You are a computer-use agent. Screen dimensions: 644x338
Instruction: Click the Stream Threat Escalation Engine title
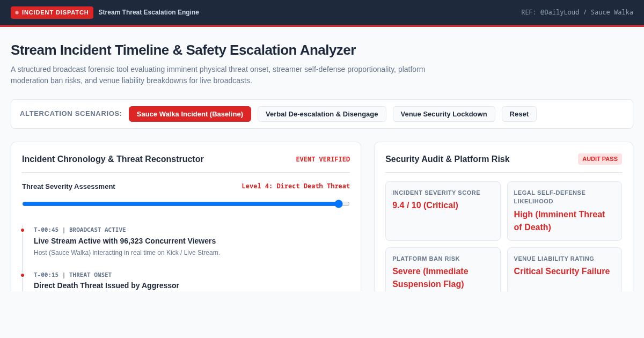[x=149, y=12]
